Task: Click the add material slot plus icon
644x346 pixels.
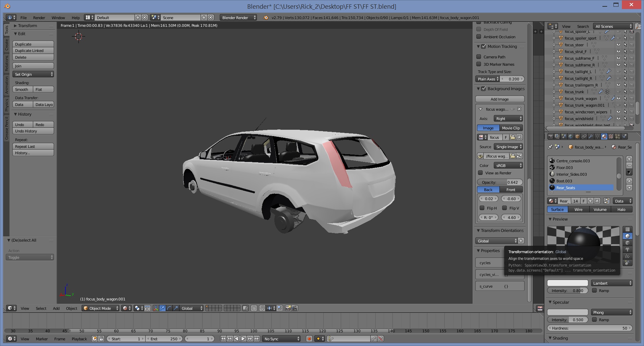Action: pos(629,159)
